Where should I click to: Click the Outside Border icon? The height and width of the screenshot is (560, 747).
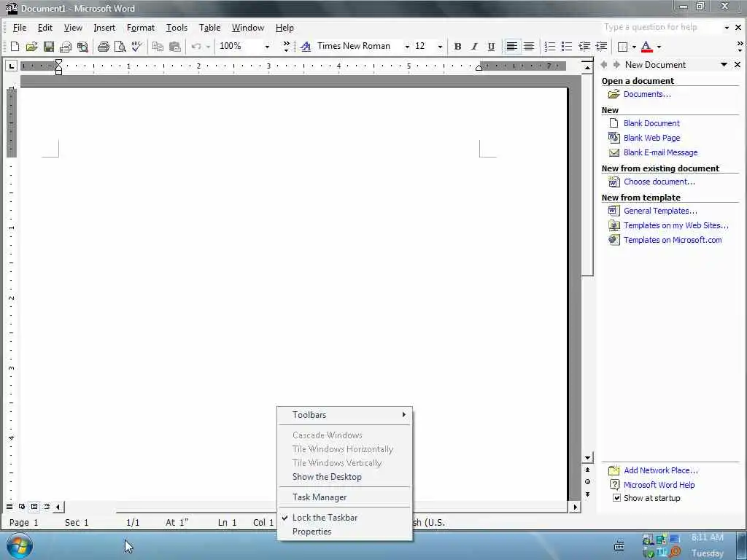(x=622, y=46)
